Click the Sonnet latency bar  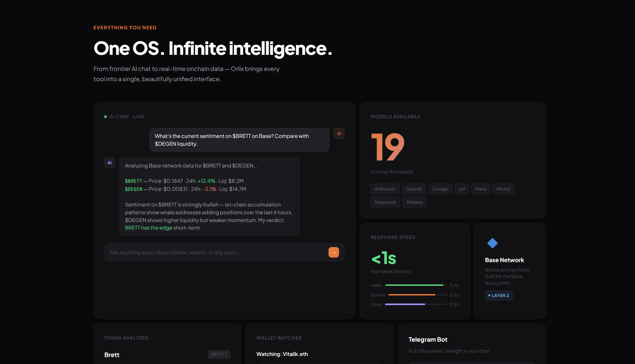tap(418, 295)
